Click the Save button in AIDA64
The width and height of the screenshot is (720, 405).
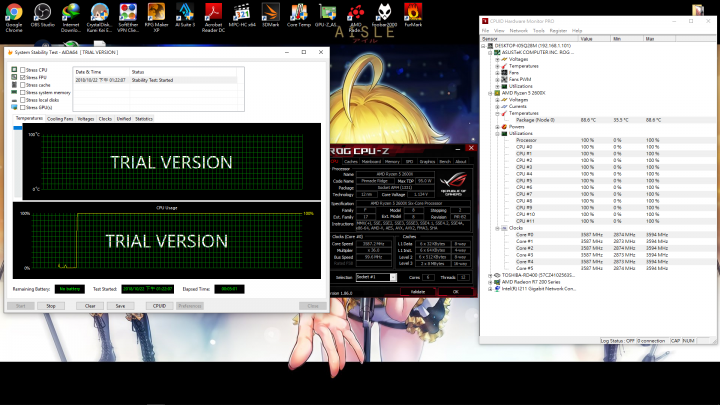click(x=120, y=306)
